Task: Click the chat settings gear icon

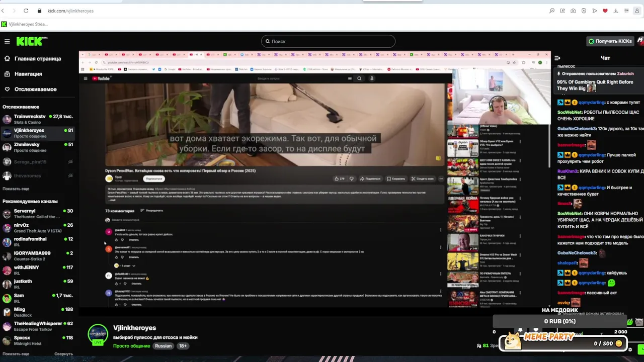Action: coord(630,349)
